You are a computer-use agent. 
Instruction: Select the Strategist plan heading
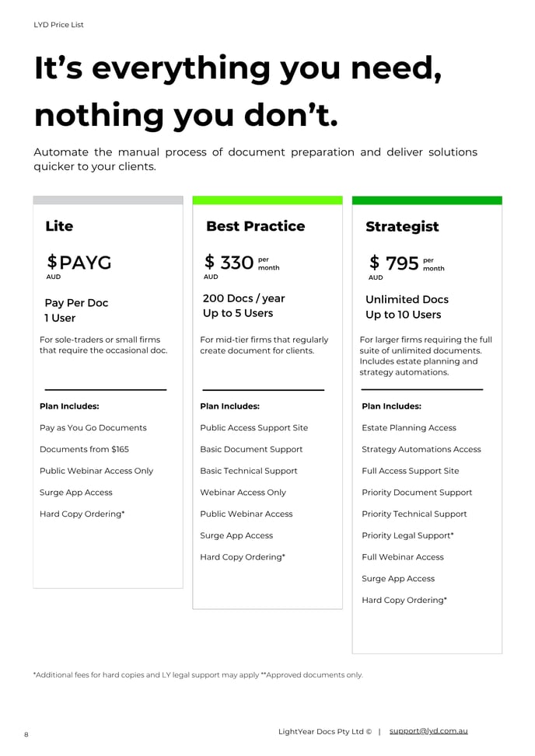coord(402,227)
